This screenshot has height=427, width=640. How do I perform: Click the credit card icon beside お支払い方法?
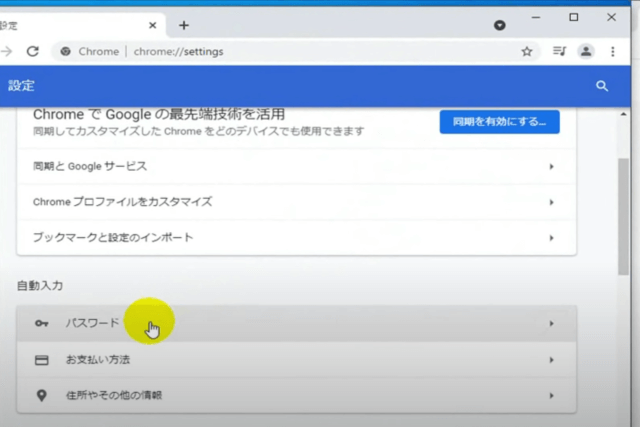click(x=42, y=360)
